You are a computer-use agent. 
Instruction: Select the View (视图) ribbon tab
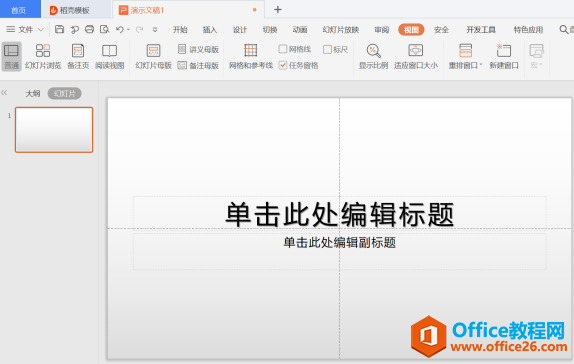(411, 30)
